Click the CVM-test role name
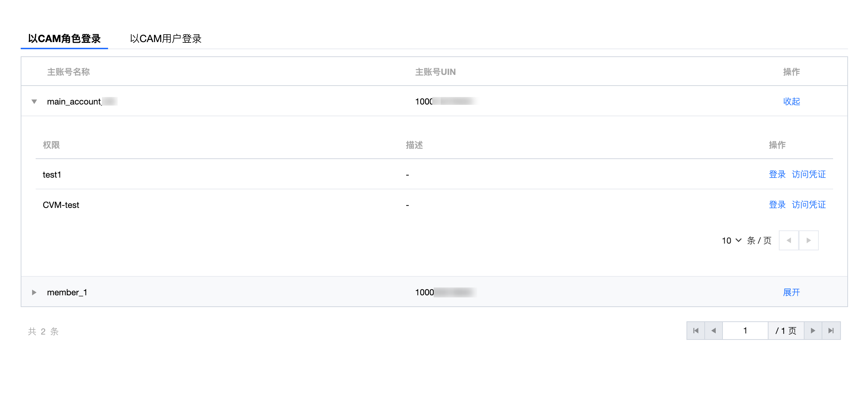 (61, 205)
